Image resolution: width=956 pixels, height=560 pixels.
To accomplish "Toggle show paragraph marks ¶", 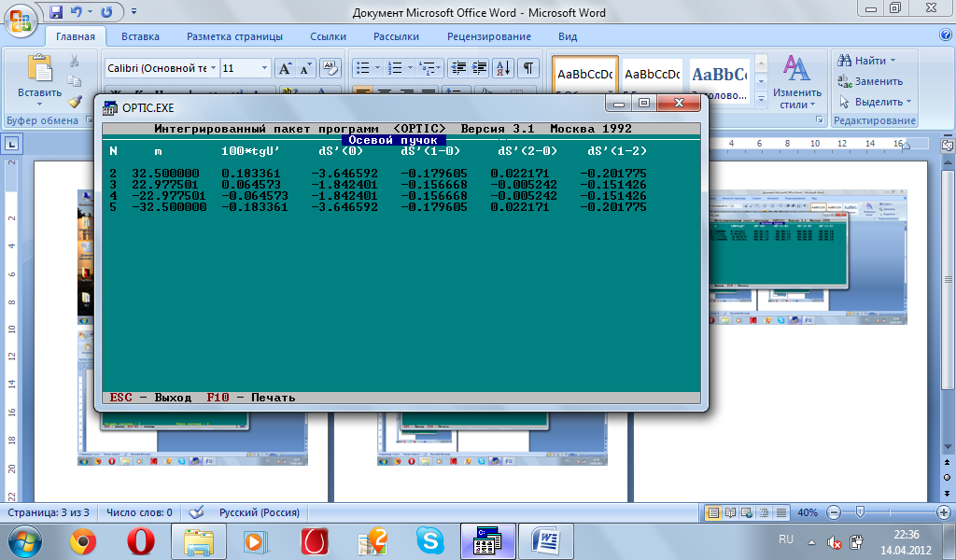I will 528,68.
